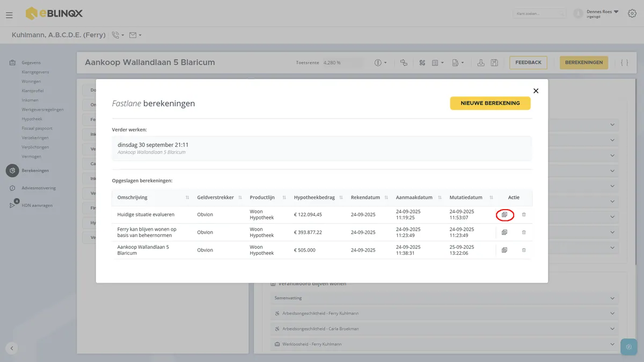Copy the "Huidige situatie evalueren" calculation
Screen dimensions: 644x362
point(504,215)
